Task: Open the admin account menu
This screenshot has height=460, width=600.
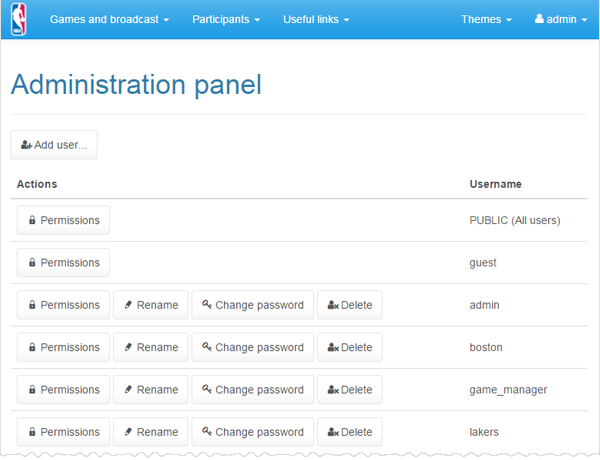Action: [562, 20]
